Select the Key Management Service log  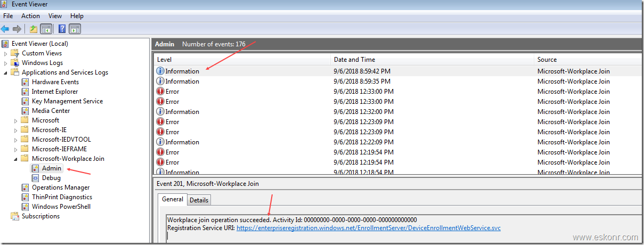click(x=67, y=101)
